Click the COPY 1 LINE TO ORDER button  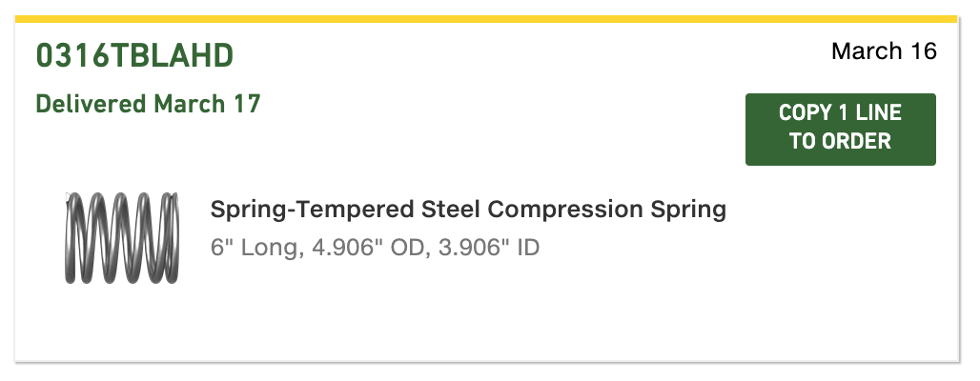click(840, 130)
